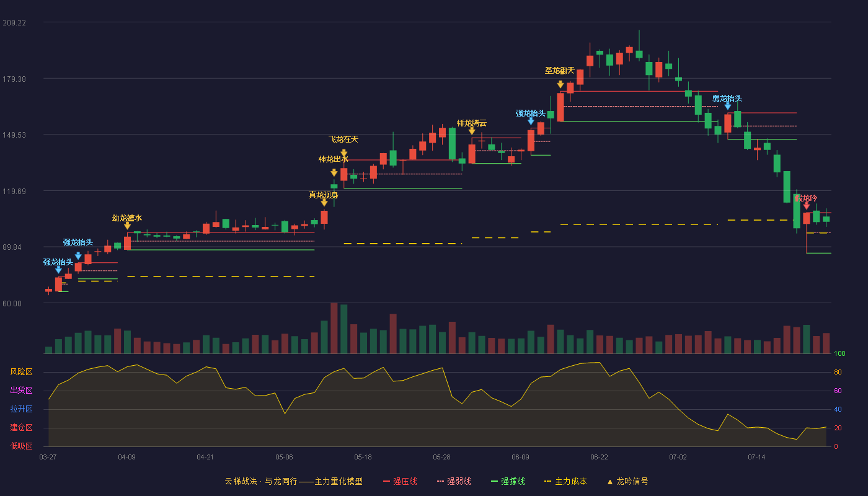Click the yellow arrow under 真龙现身
Viewport: 868px width, 496px height.
click(x=324, y=203)
